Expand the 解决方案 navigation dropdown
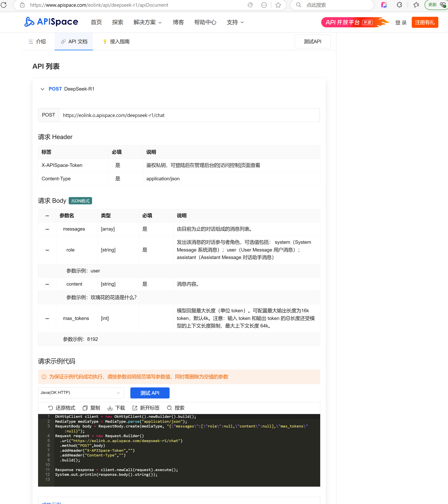The image size is (448, 504). pos(147,22)
